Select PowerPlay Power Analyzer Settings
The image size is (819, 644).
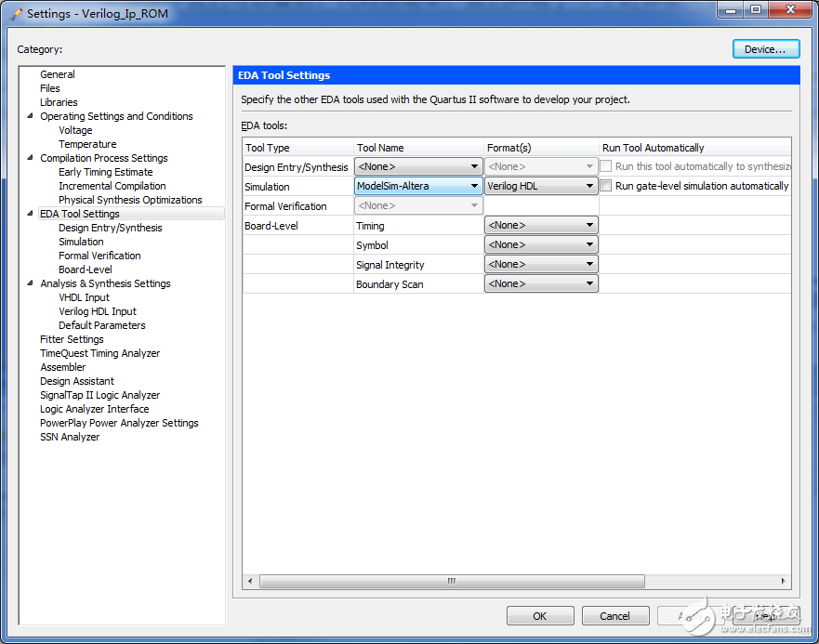point(119,423)
